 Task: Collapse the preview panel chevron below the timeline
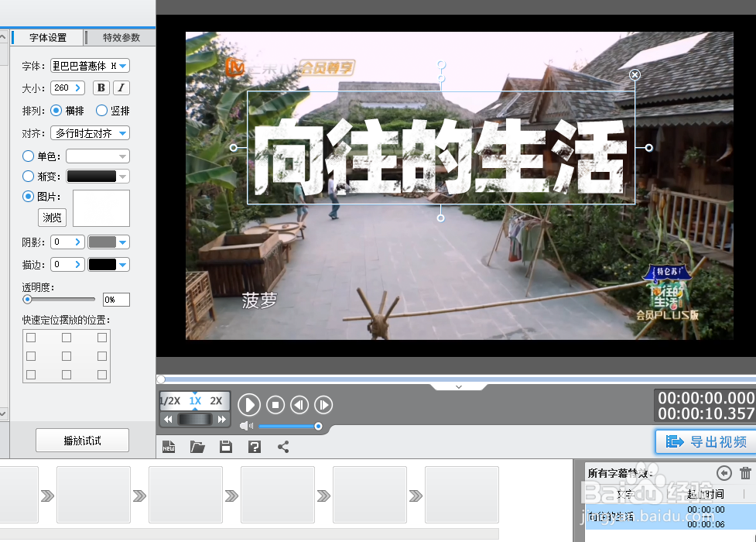tap(459, 387)
